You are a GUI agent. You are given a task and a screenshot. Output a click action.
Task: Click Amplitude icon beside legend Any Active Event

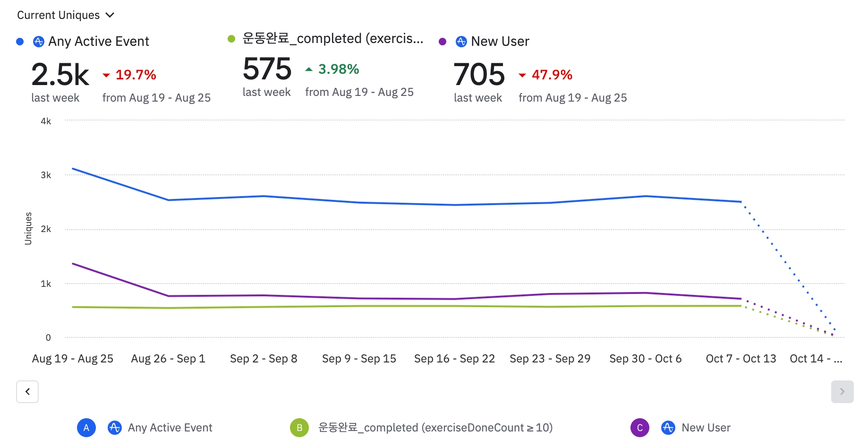(x=115, y=428)
